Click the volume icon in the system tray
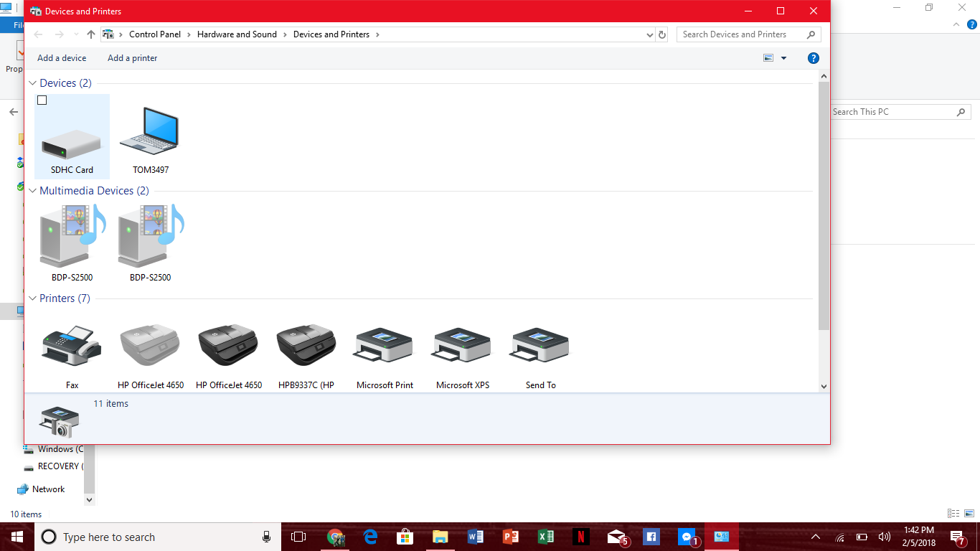 pyautogui.click(x=884, y=537)
